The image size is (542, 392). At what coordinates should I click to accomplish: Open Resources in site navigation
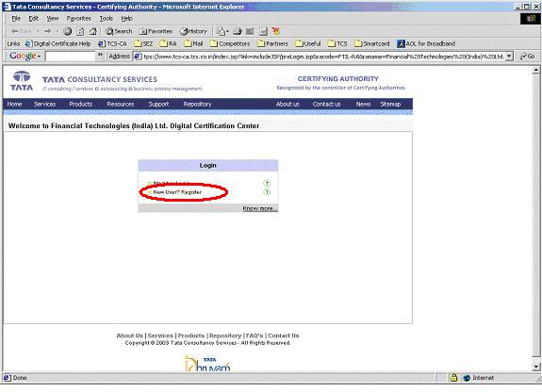(x=121, y=104)
